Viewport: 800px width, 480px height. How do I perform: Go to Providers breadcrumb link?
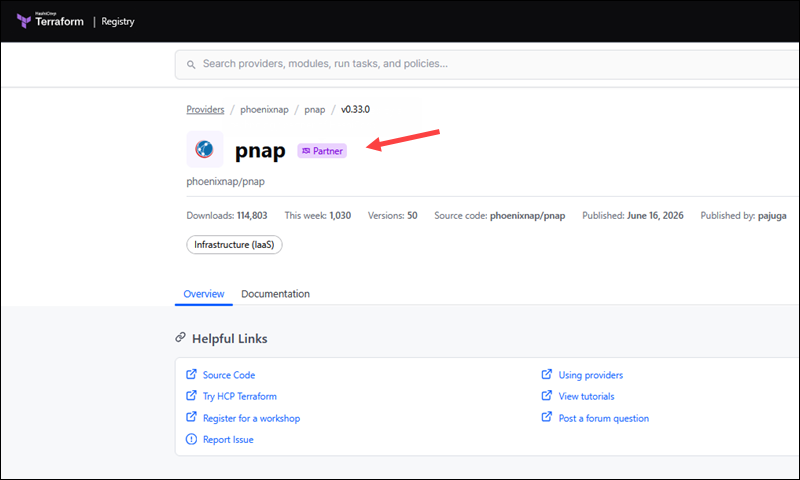click(x=205, y=109)
